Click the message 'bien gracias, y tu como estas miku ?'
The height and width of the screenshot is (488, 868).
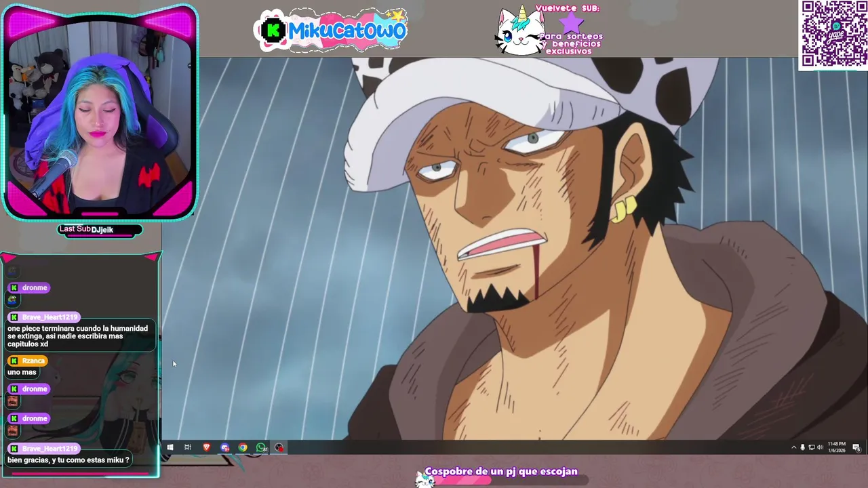(68, 460)
